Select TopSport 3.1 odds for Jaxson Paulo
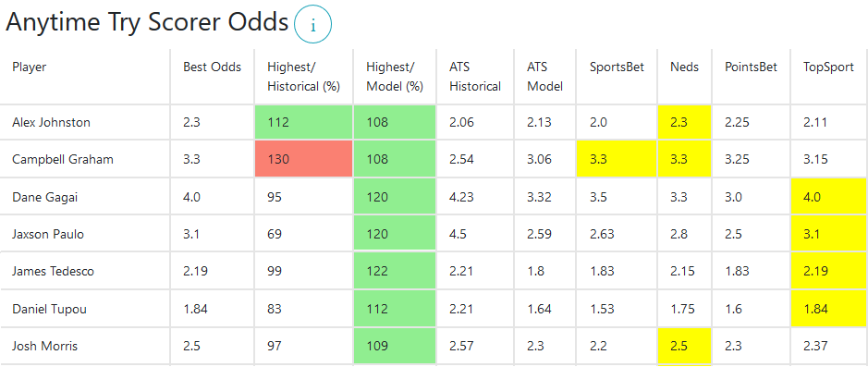 tap(828, 234)
